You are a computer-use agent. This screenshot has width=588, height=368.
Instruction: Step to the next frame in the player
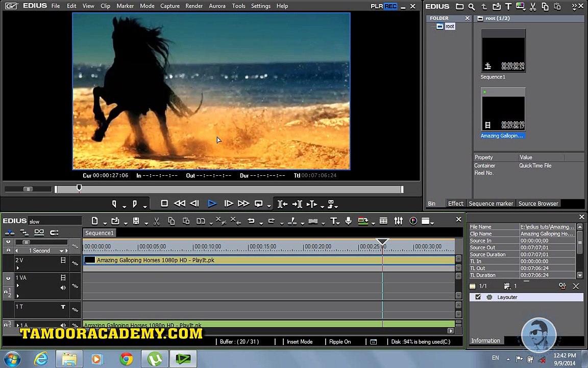pos(228,203)
